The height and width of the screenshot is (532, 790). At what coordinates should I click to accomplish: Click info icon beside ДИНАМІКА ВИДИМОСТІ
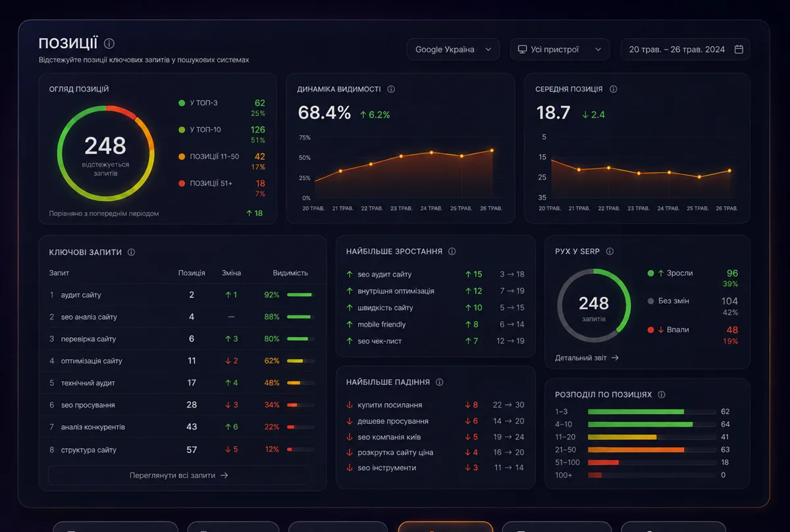(391, 89)
